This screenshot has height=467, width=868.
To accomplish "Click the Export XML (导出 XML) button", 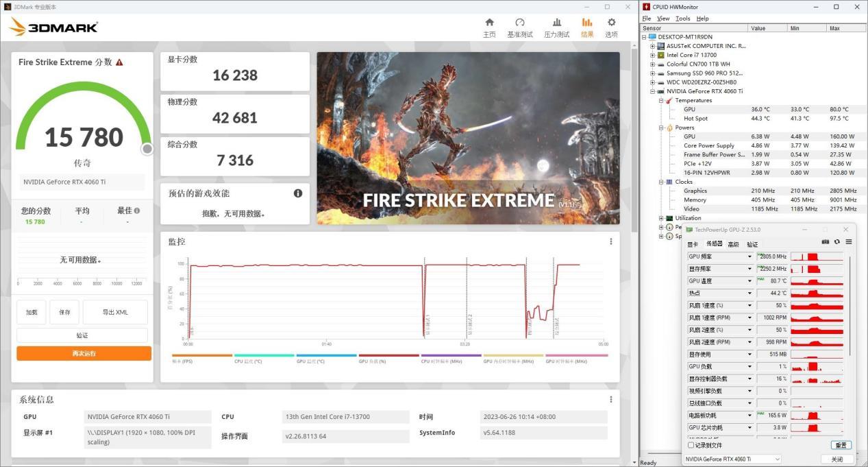I will coord(115,312).
